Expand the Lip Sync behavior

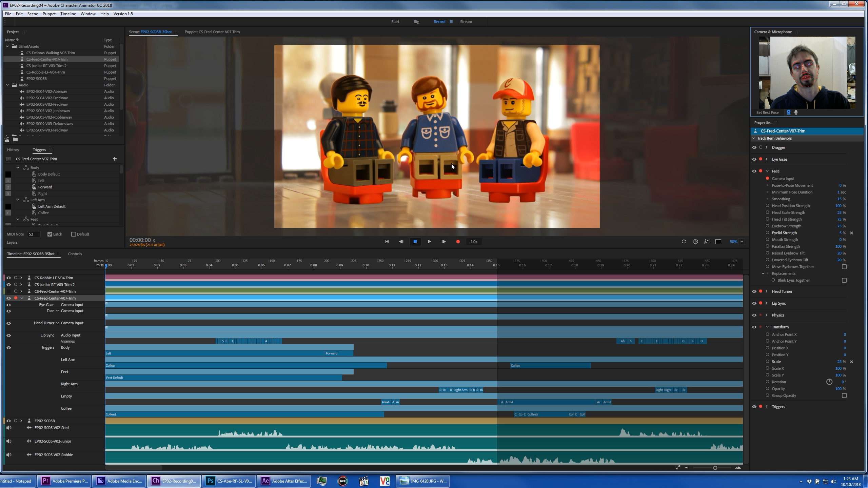pyautogui.click(x=767, y=303)
